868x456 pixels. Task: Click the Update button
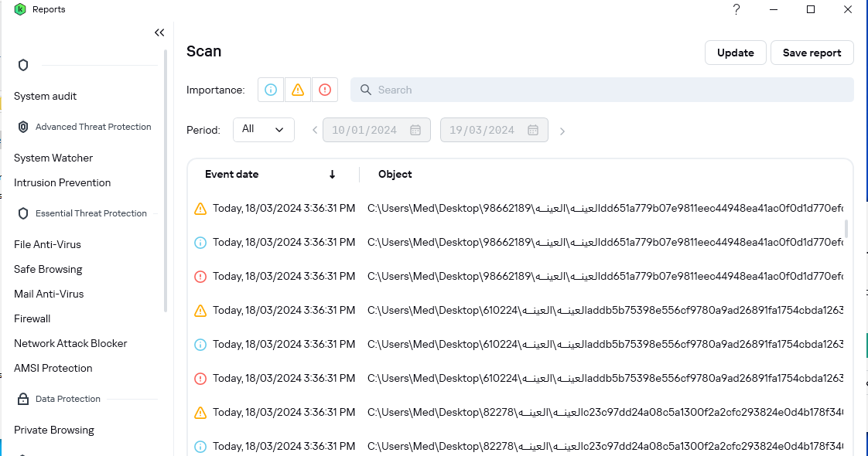coord(735,53)
